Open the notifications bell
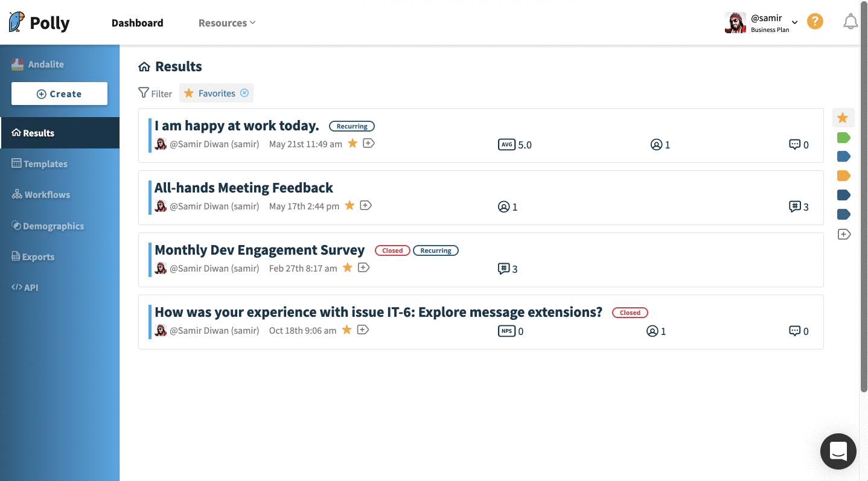This screenshot has height=481, width=868. [850, 22]
